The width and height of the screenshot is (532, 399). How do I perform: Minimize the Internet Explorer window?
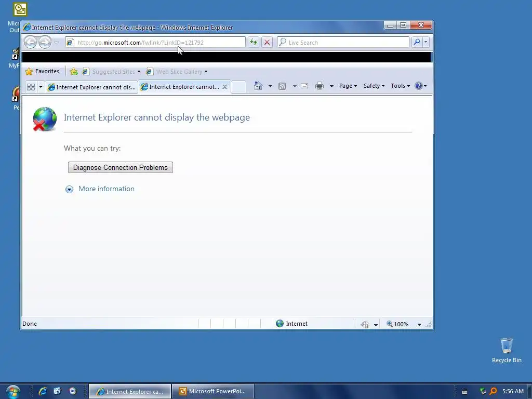point(390,25)
